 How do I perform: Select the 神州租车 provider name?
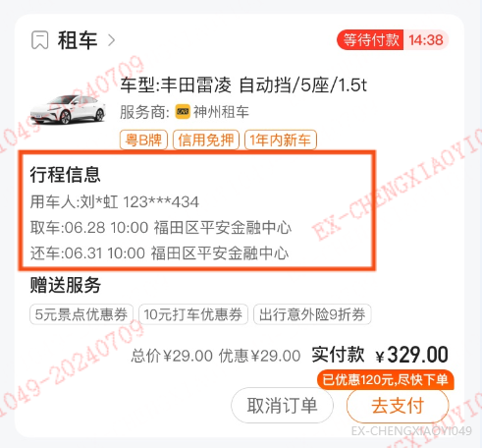click(x=221, y=112)
